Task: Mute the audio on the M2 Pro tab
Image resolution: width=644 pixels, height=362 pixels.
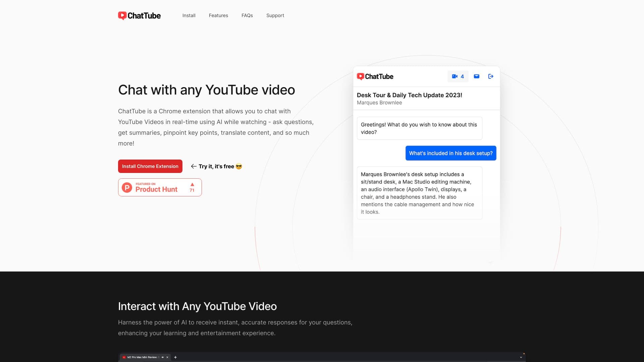Action: click(162, 357)
